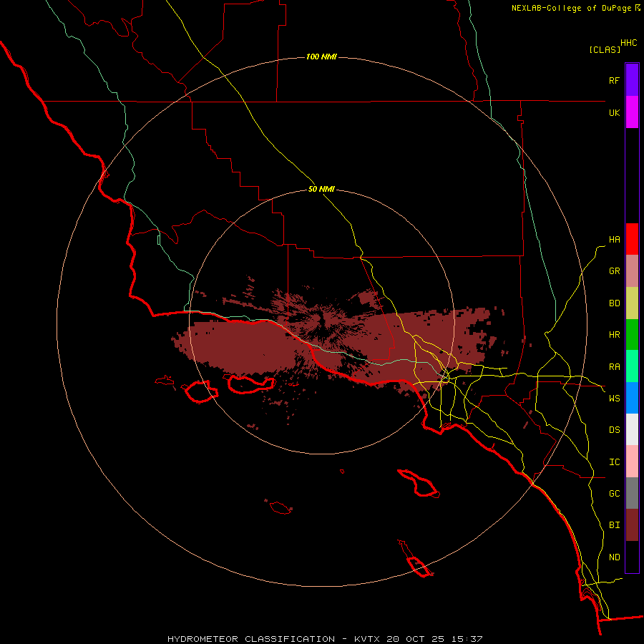This screenshot has height=644, width=644.
Task: Click the RF purple legend swatch
Action: [x=632, y=80]
